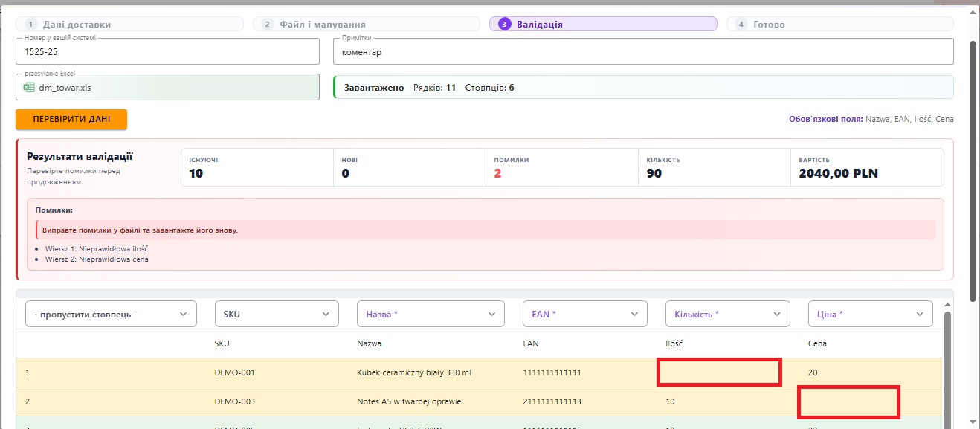Edit the Примітки comment field

pyautogui.click(x=643, y=52)
